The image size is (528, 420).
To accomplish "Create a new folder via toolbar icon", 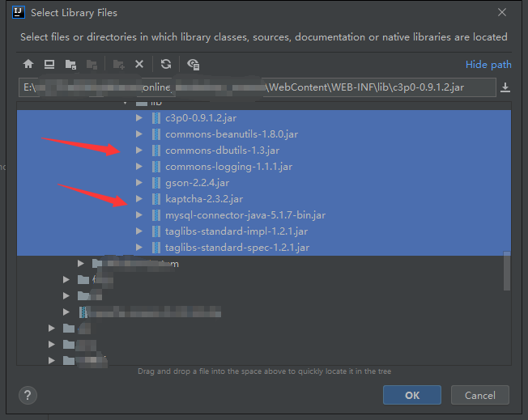I will pyautogui.click(x=118, y=64).
